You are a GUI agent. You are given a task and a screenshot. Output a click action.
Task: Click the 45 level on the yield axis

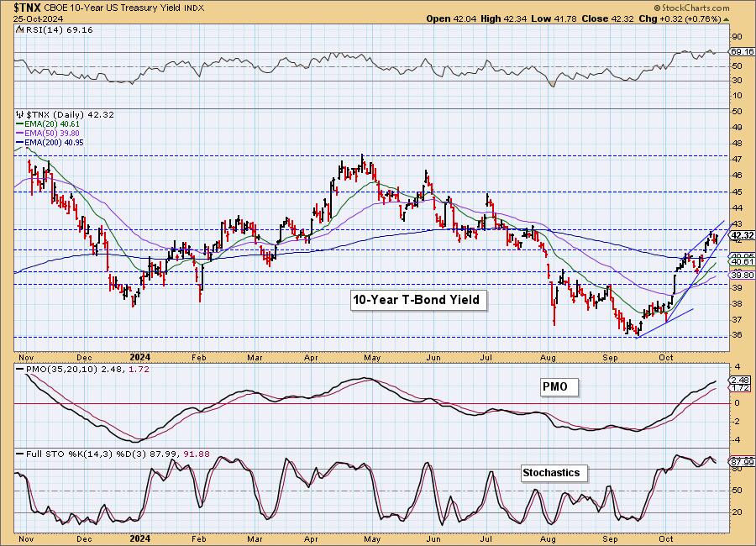pyautogui.click(x=737, y=192)
